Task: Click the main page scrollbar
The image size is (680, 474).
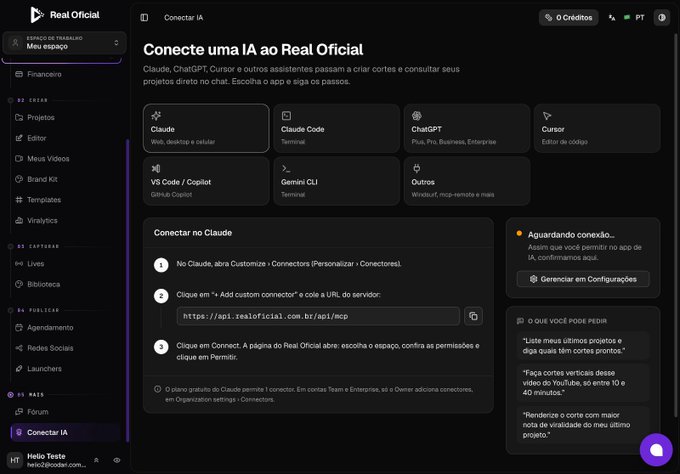Action: tap(676, 226)
